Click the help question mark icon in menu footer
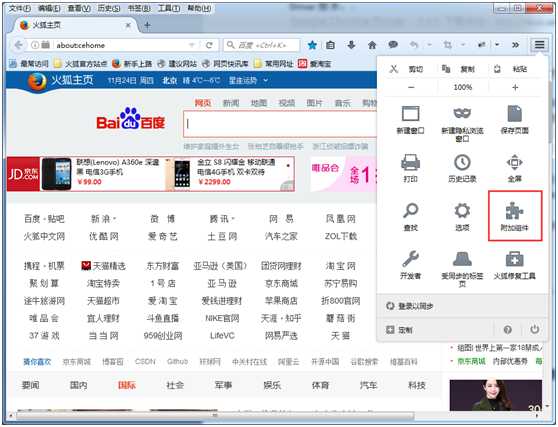The width and height of the screenshot is (558, 427). click(508, 330)
